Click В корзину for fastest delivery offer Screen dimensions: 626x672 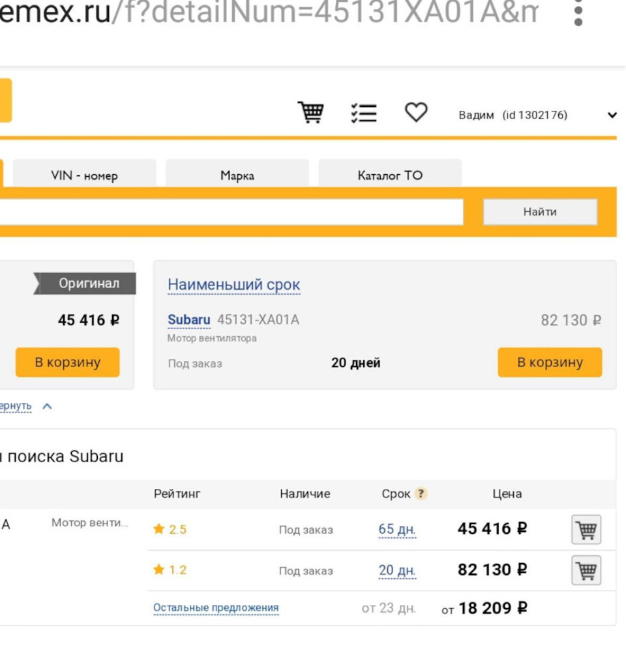click(x=550, y=362)
